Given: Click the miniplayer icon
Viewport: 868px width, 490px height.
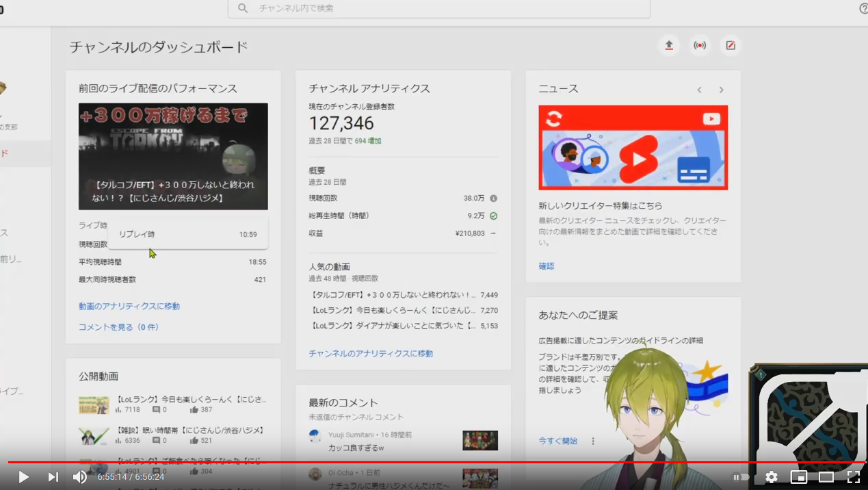Looking at the screenshot, I should [798, 477].
